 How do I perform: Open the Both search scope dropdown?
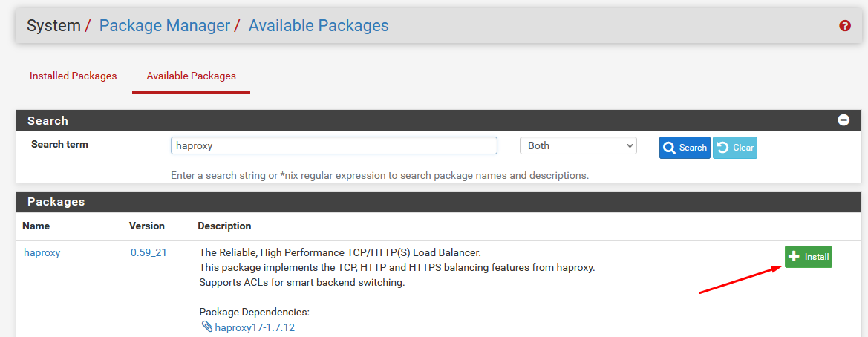(x=578, y=146)
